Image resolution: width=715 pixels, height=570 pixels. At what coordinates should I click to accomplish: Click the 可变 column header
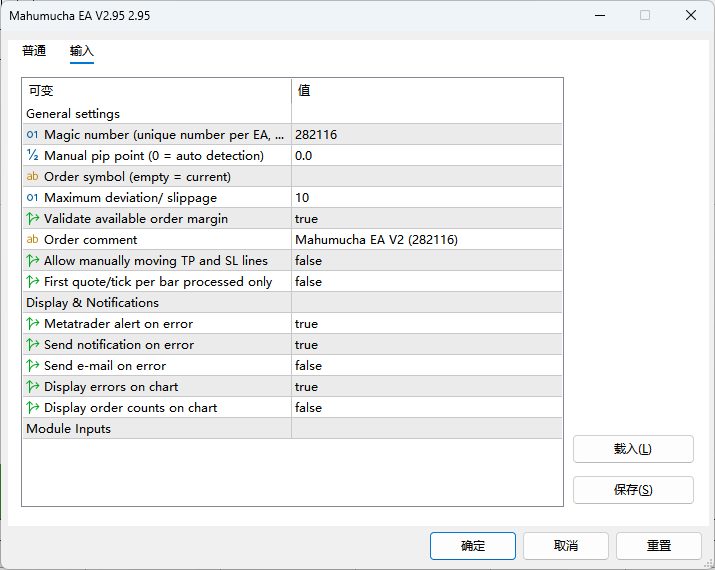[x=157, y=90]
